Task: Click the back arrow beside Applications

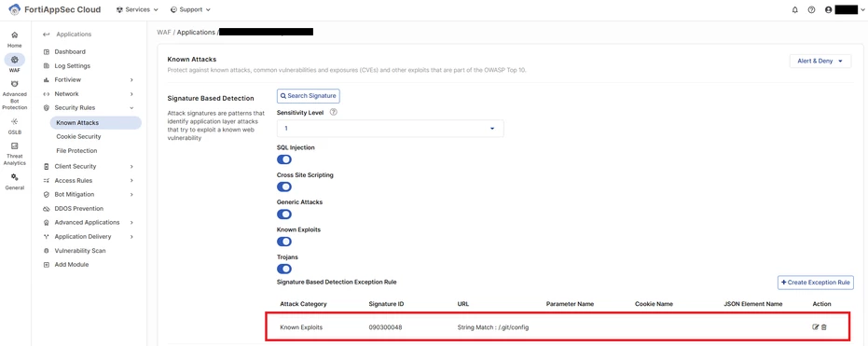Action: [x=46, y=35]
